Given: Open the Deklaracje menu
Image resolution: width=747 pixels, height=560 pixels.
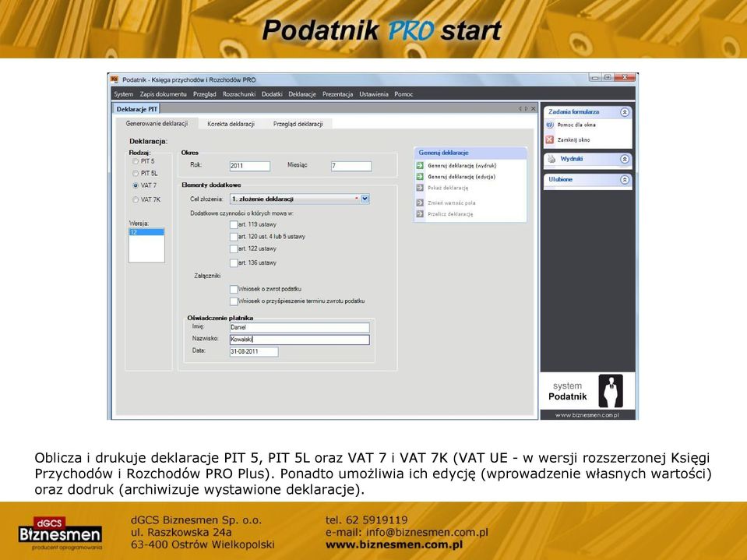Looking at the screenshot, I should pos(302,94).
